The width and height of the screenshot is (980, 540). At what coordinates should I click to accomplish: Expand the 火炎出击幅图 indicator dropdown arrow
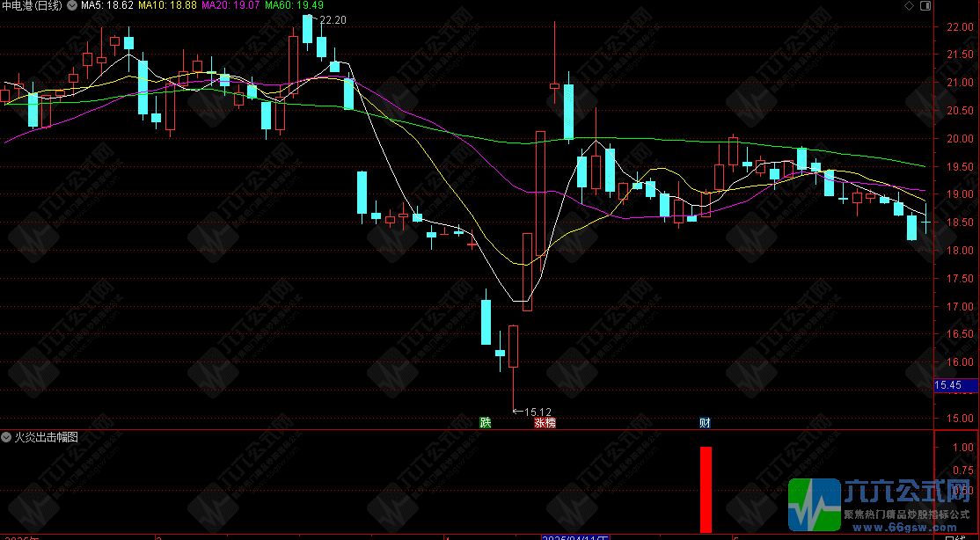7,437
